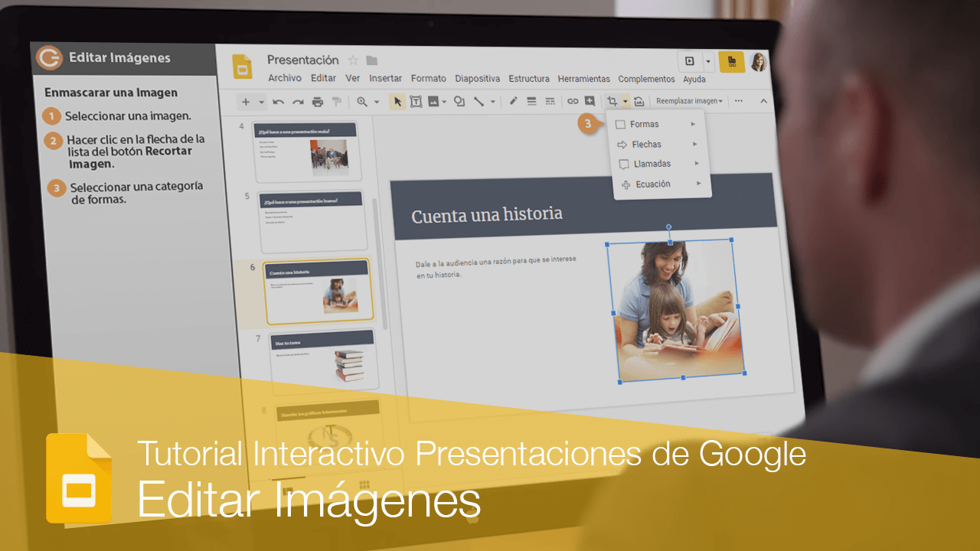Click the border dash style icon
This screenshot has height=551, width=980.
point(550,100)
